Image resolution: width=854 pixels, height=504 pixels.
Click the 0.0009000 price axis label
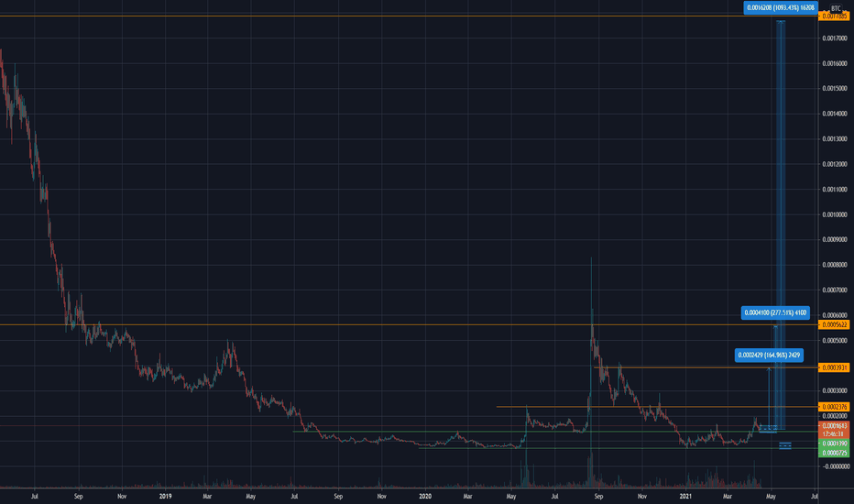click(835, 240)
